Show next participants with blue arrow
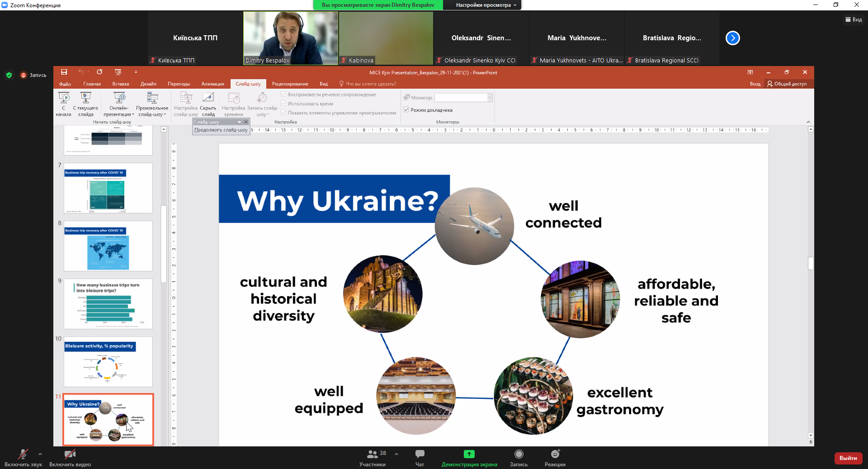868x469 pixels. [732, 38]
